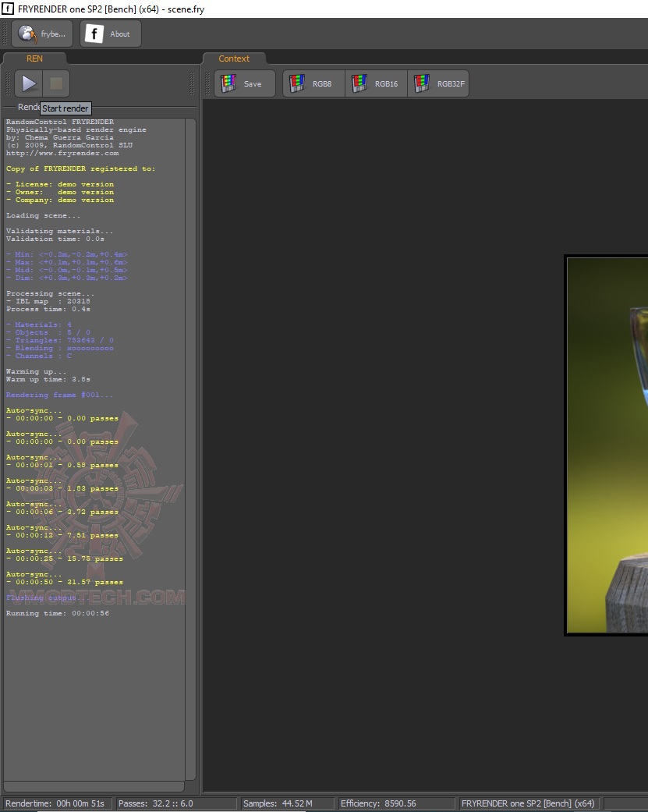Click the 'IBL map : 20318' log line

48,301
